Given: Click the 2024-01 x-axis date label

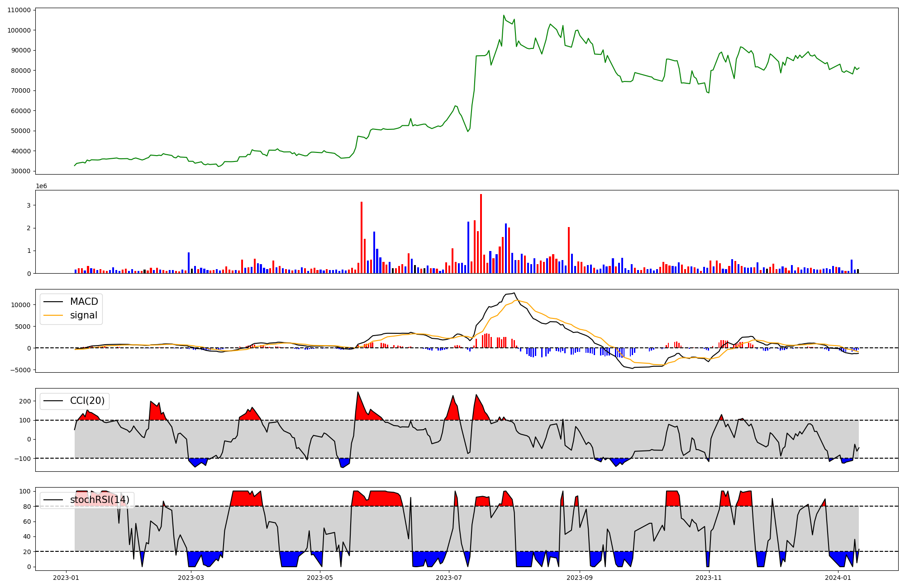Looking at the screenshot, I should (x=838, y=578).
